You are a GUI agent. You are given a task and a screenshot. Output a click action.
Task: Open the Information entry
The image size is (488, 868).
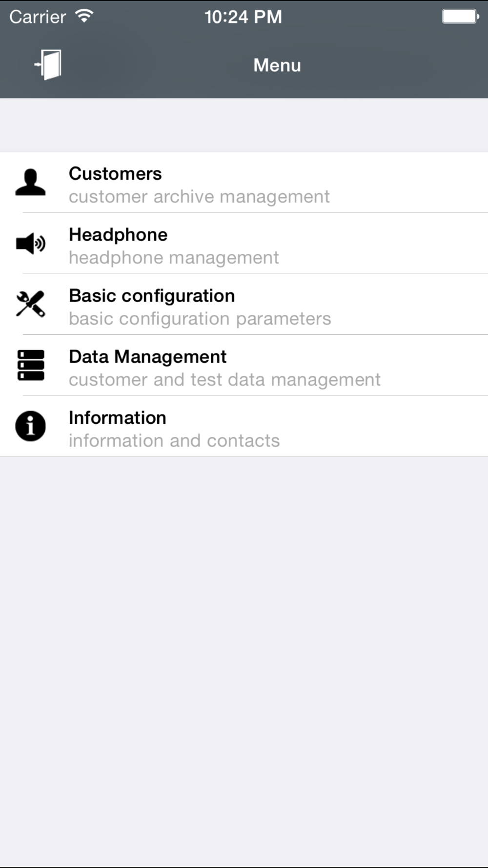click(x=244, y=427)
